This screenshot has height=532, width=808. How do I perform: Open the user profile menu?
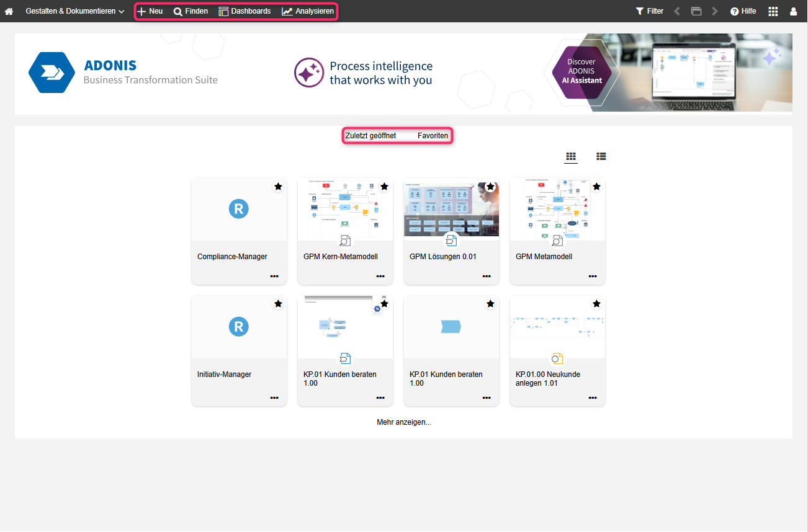tap(793, 11)
